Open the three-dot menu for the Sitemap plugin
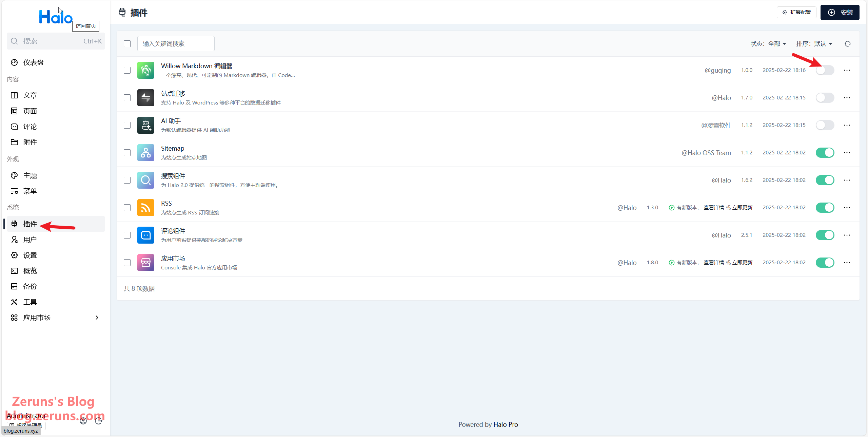 (x=847, y=153)
